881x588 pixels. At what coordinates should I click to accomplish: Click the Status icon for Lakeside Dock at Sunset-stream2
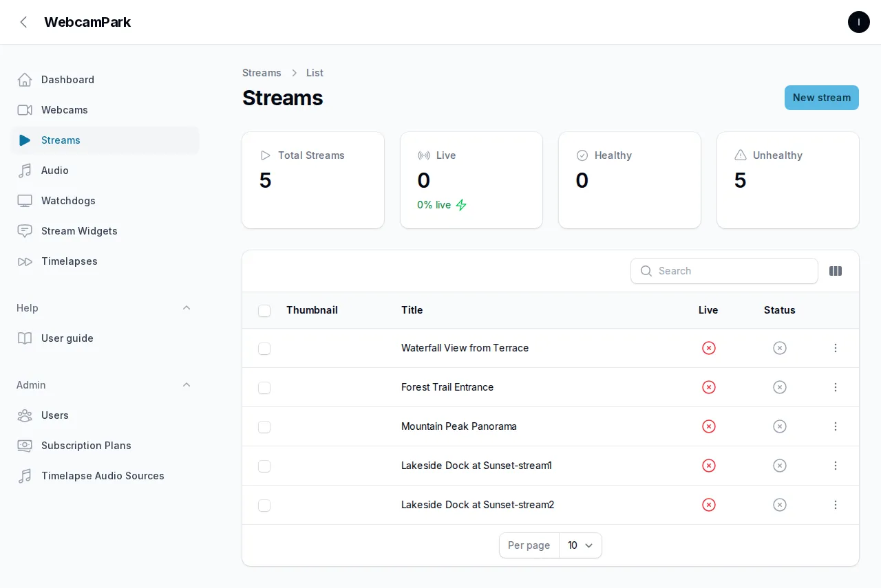pos(780,505)
